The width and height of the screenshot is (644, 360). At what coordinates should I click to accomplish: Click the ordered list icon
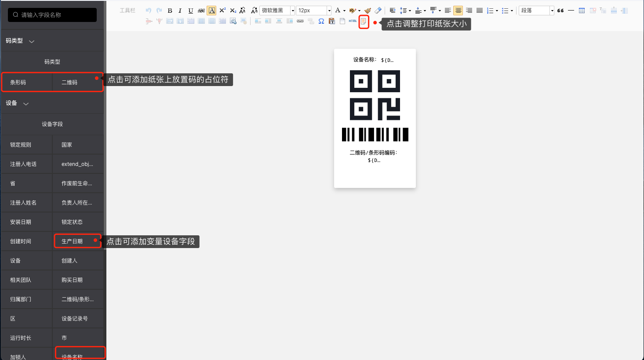490,11
